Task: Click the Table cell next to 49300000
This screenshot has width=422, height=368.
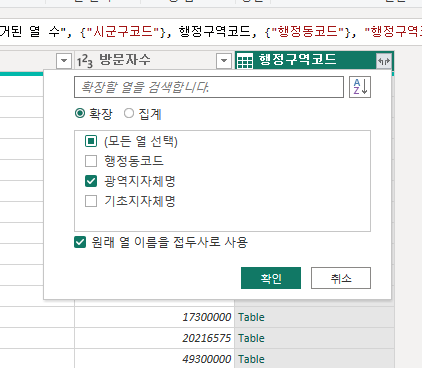Action: (314, 359)
